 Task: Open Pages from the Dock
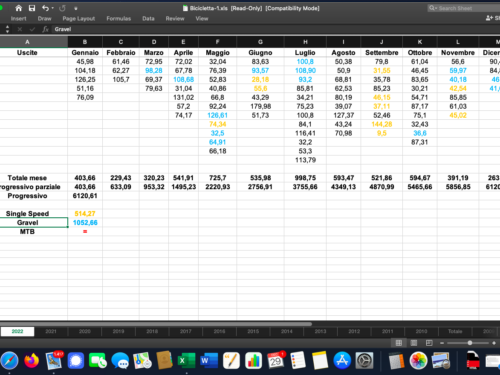click(x=231, y=361)
